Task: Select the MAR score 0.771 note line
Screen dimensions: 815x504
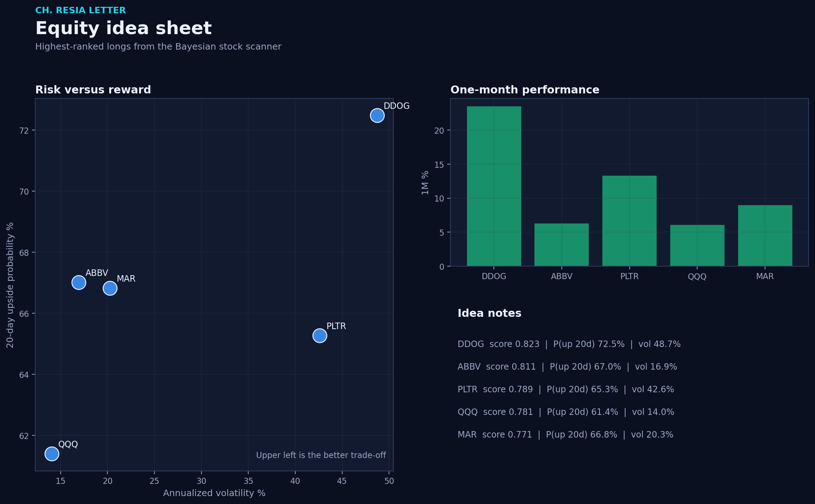Action: 565,435
